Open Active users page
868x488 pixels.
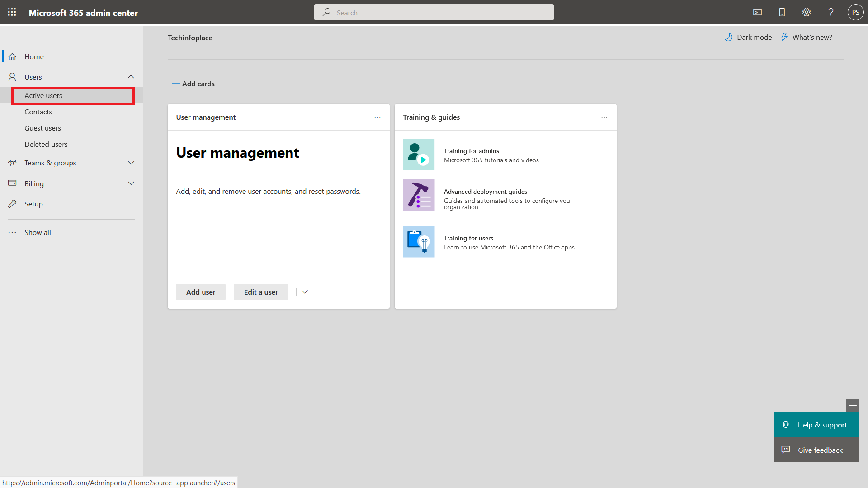coord(43,95)
